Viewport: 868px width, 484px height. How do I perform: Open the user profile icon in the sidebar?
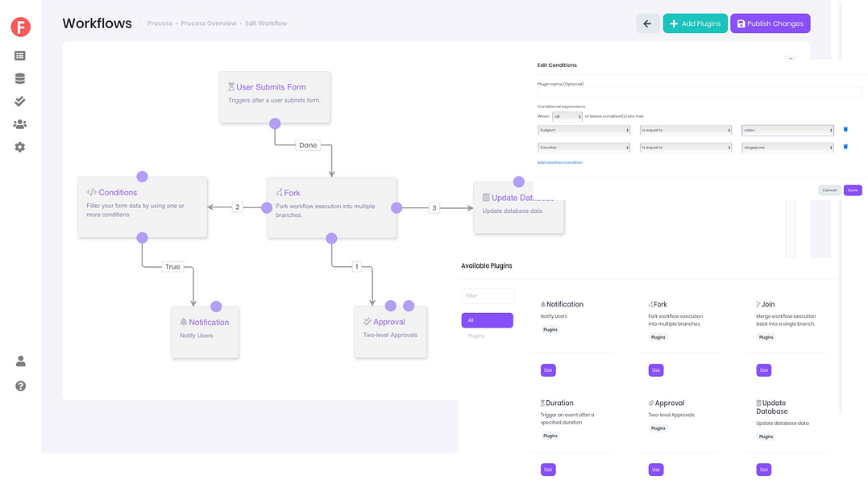point(20,361)
